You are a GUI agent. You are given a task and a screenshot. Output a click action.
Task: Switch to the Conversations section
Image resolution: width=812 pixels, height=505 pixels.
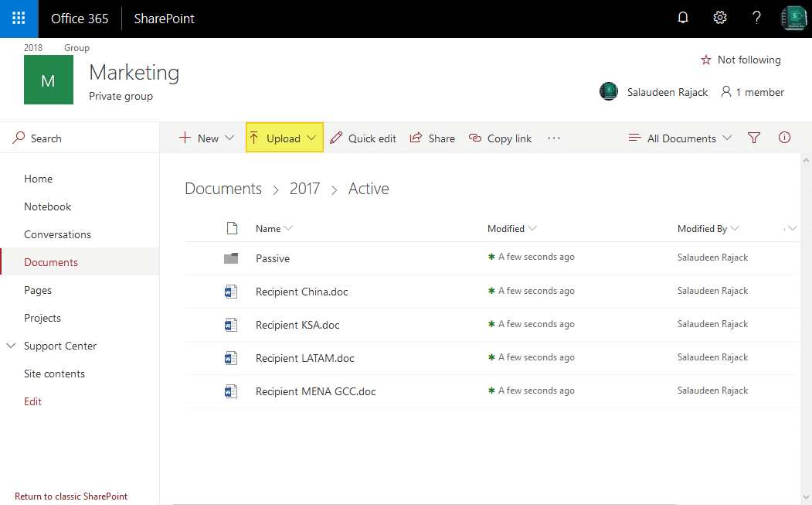click(x=57, y=234)
